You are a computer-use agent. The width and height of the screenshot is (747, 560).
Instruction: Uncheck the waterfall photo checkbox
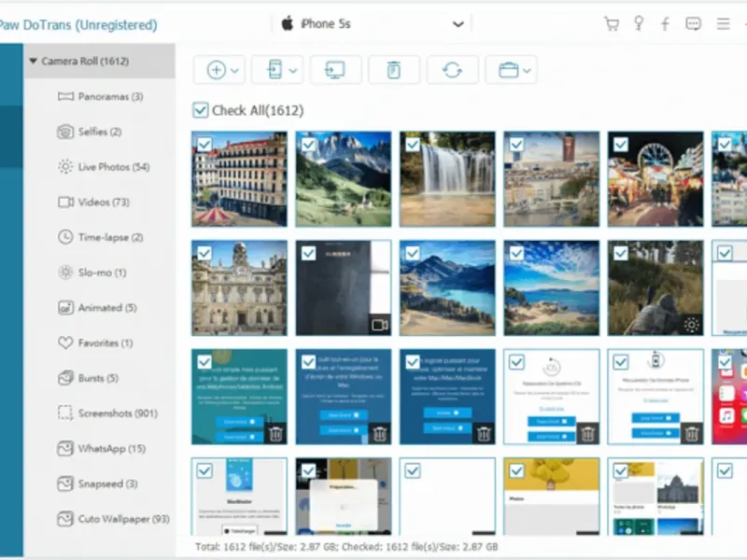[413, 145]
